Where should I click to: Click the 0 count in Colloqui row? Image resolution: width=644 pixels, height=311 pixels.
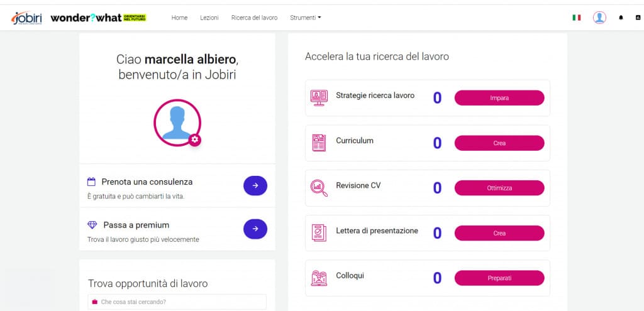tap(438, 278)
